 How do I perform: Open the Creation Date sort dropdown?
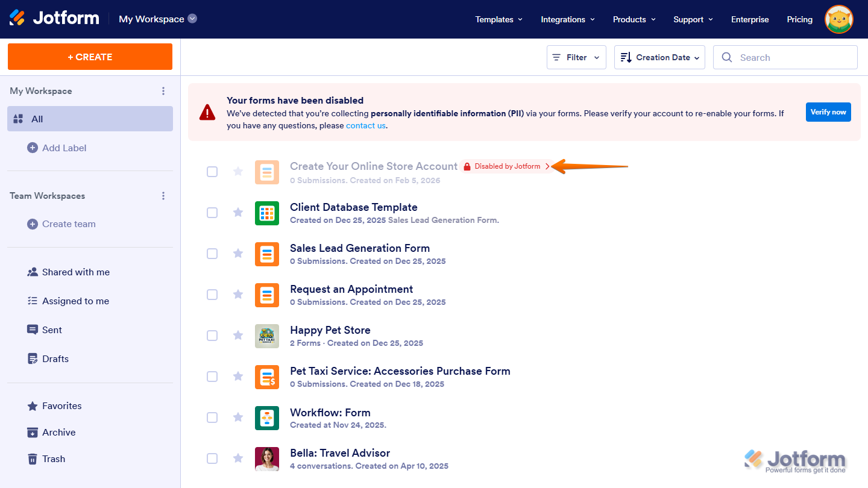659,57
